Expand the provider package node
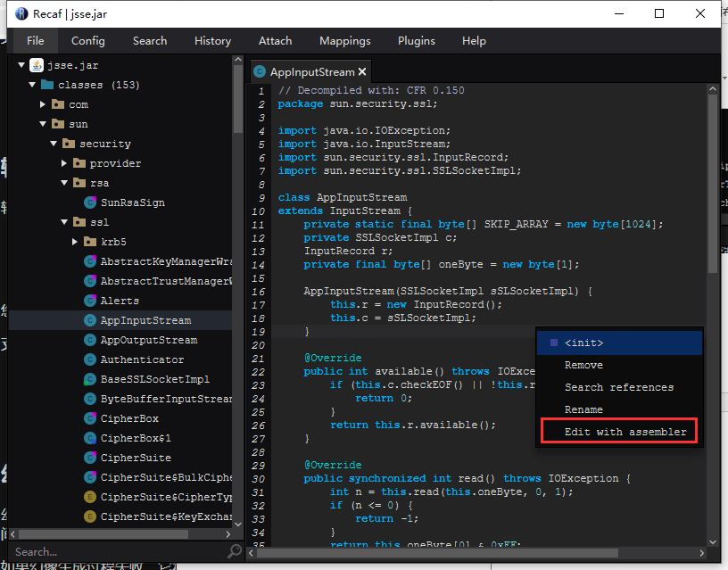 coord(64,163)
